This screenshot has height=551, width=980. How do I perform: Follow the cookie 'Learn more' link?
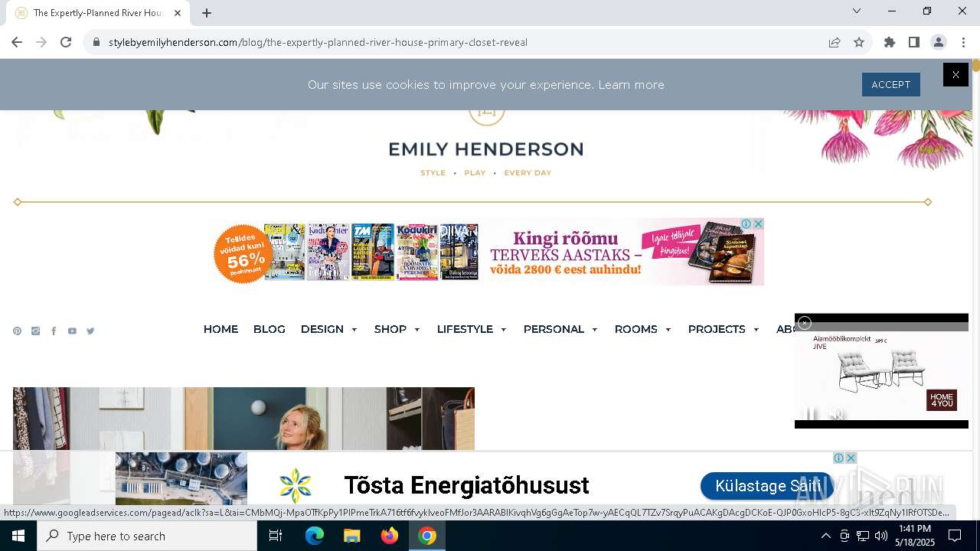[631, 85]
